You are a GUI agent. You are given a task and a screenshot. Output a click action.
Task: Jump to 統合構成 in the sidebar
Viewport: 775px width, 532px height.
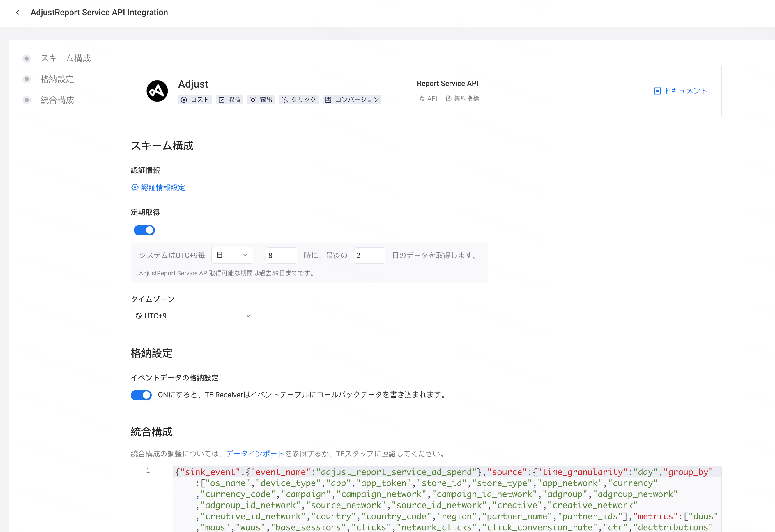57,100
